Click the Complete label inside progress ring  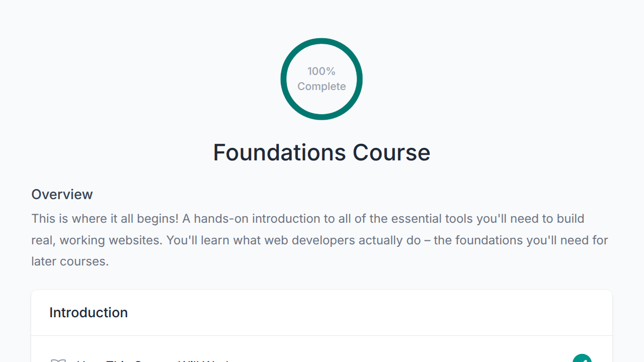321,86
